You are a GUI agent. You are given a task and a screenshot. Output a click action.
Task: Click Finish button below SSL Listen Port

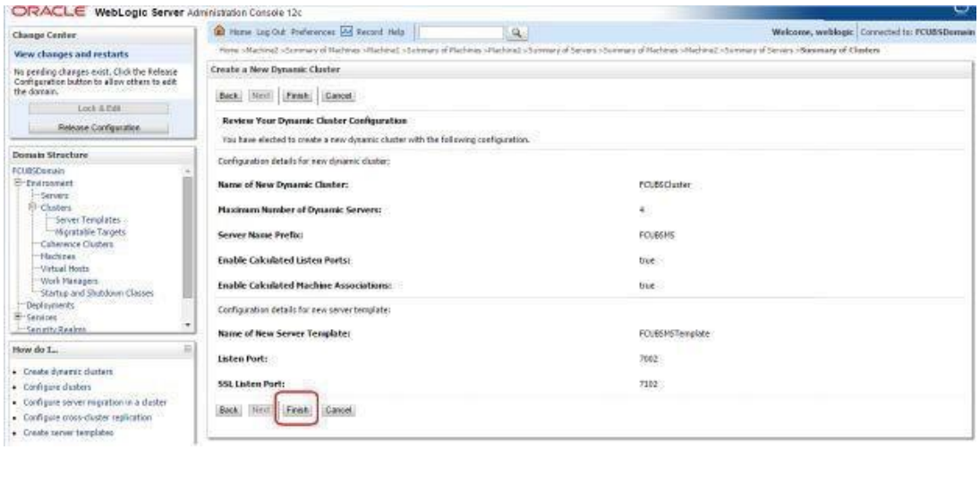pos(297,411)
